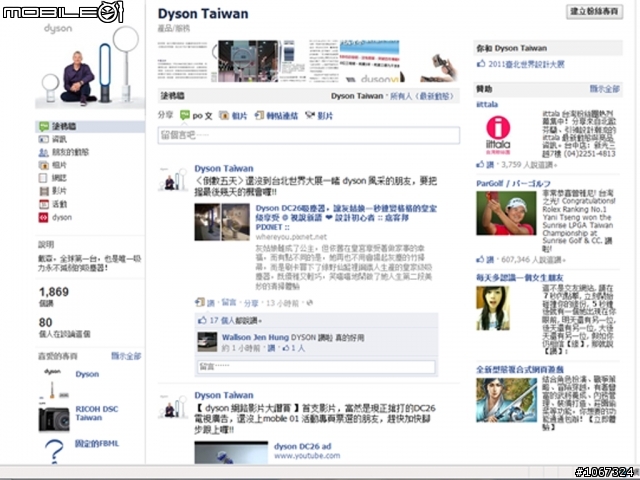Open RICOH camera page thumbnail
640x480 pixels.
[54, 419]
